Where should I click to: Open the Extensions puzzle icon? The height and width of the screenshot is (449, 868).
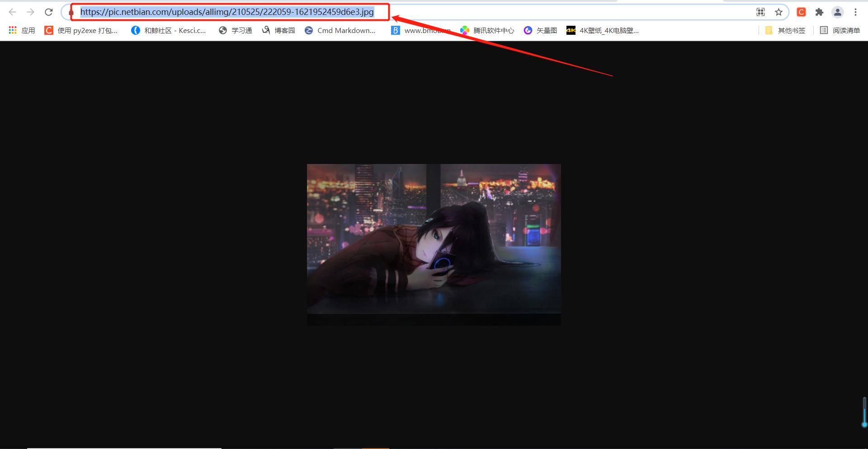click(x=819, y=12)
